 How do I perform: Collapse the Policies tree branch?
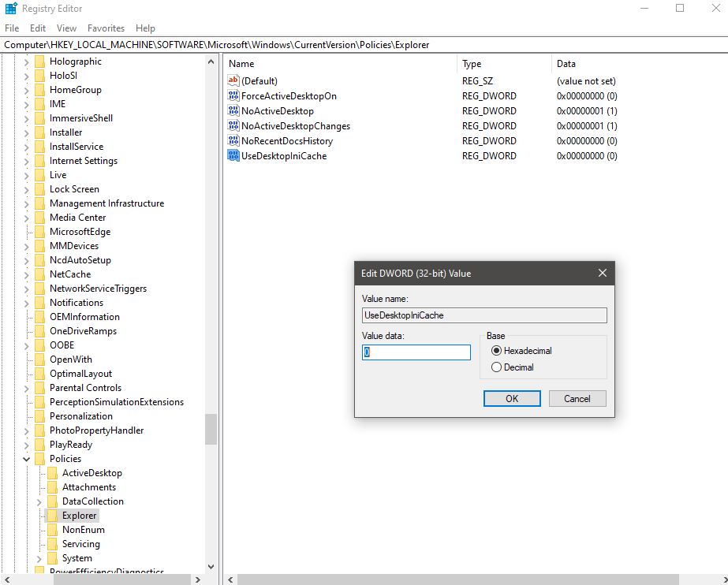click(26, 458)
